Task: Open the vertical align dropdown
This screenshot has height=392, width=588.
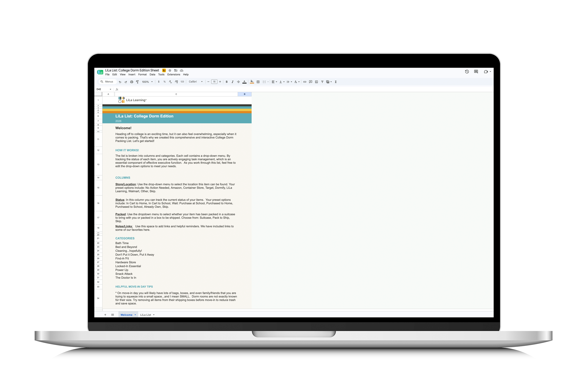Action: pyautogui.click(x=282, y=82)
